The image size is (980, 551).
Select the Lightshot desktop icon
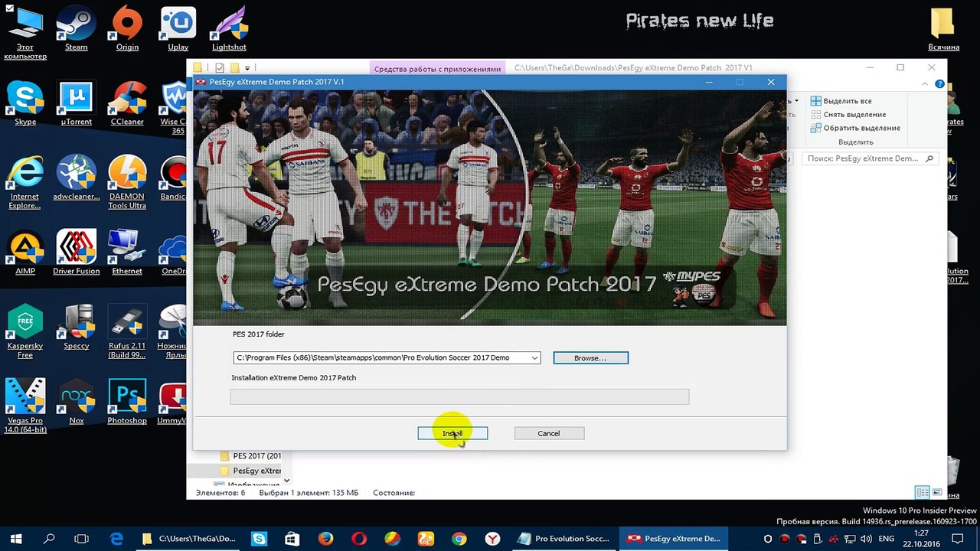(x=229, y=29)
